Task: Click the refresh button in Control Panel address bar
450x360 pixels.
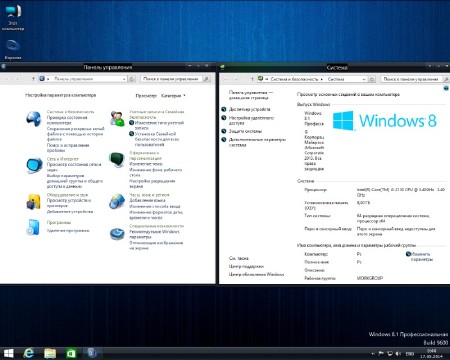Action: 132,79
